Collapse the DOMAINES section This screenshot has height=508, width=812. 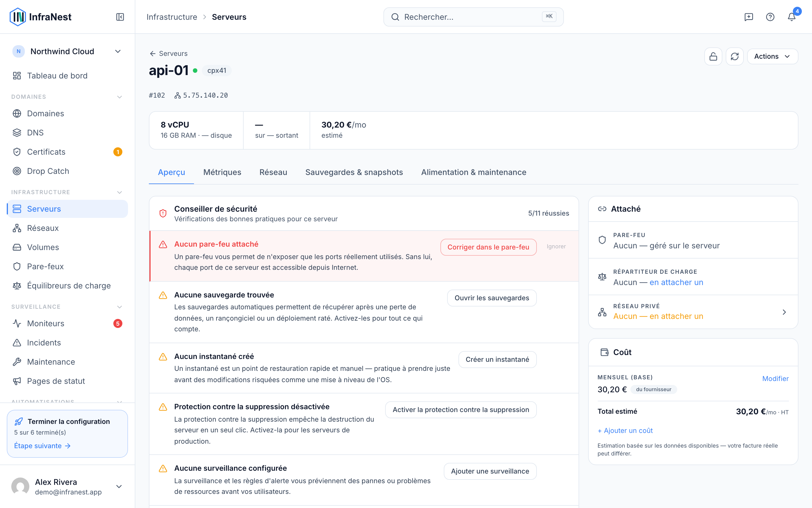120,97
